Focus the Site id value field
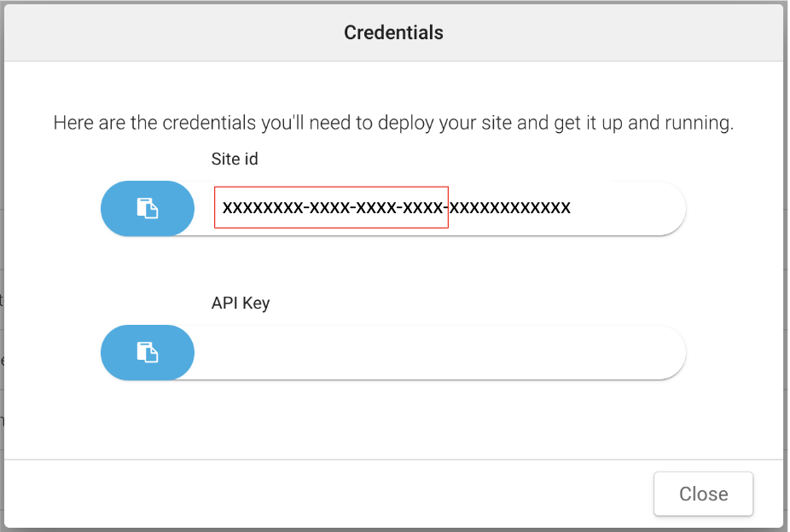Screen dimensions: 790x532 (x=397, y=208)
